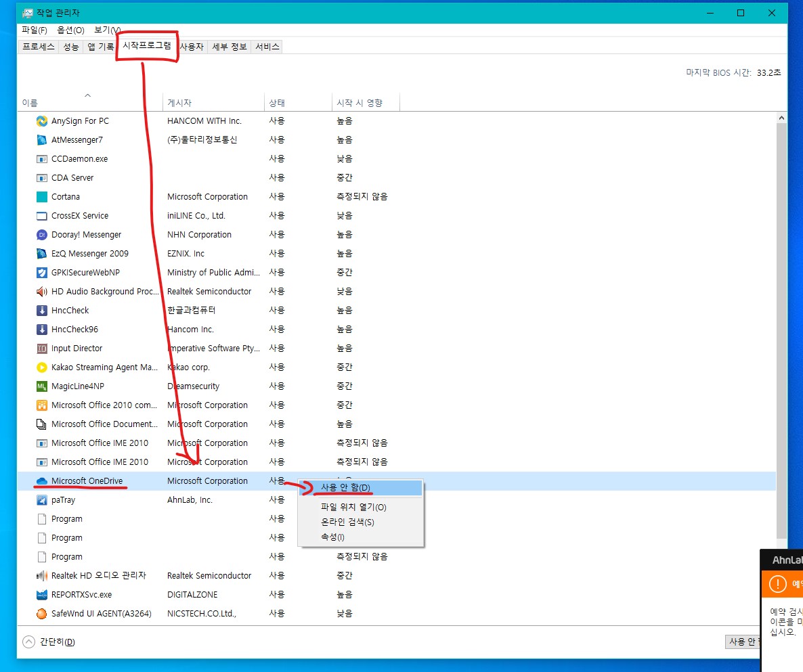Click NHN Corporation publisher text
803x672 pixels.
point(199,235)
